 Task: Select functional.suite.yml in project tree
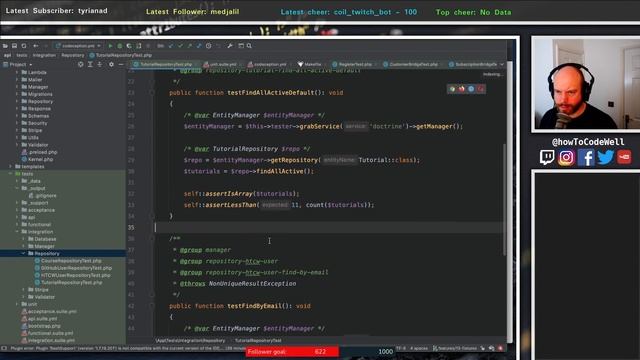click(x=47, y=333)
